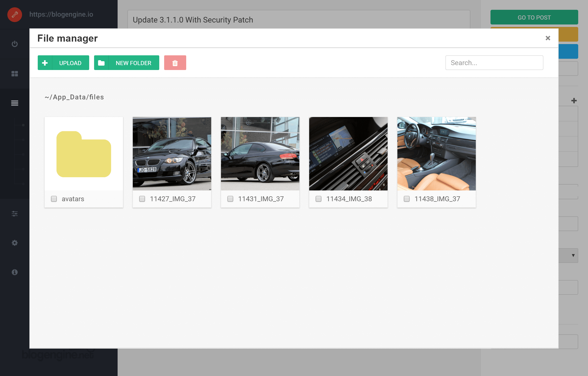Click the GO TO POST button behind dialog
The image size is (588, 376).
(534, 17)
